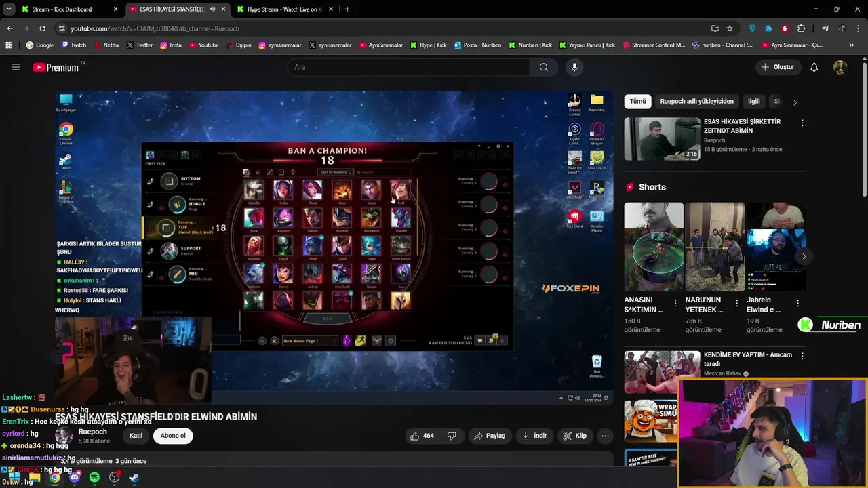The image size is (868, 488).
Task: Click the Katıl join button
Action: [x=136, y=436]
